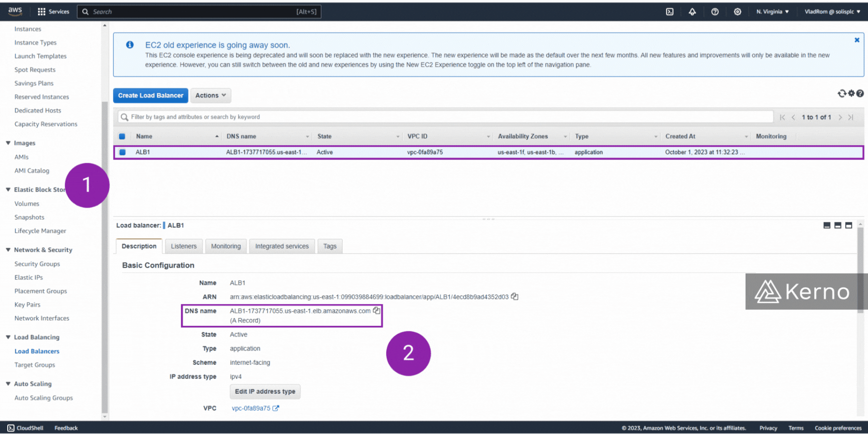Set split view with middle layout icon
The width and height of the screenshot is (868, 434).
[x=838, y=225]
